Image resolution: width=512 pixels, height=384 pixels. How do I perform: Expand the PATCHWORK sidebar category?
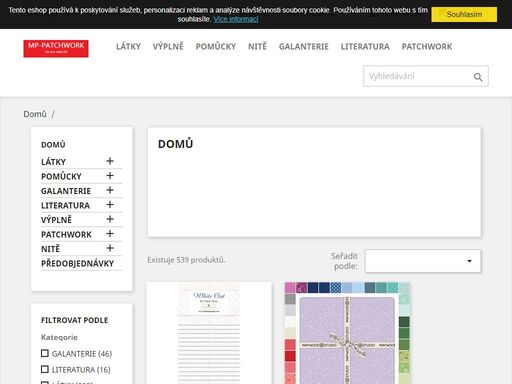[x=110, y=234]
